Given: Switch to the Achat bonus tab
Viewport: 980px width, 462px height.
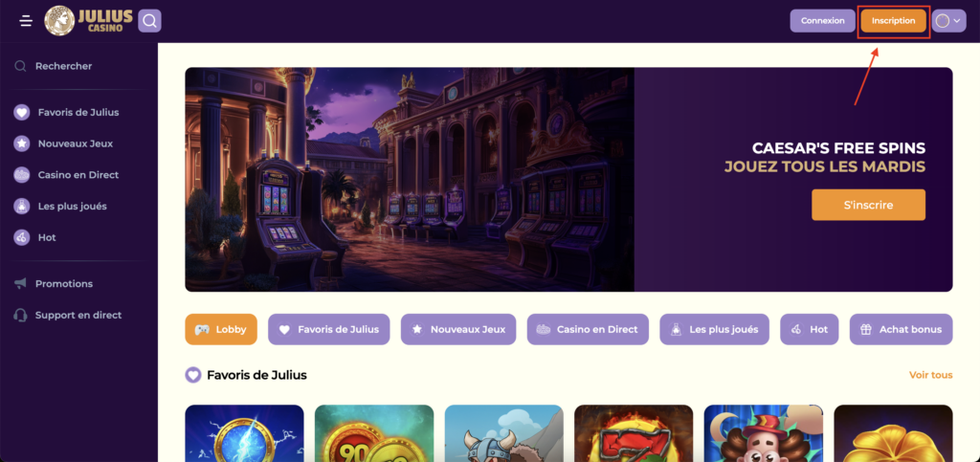Looking at the screenshot, I should point(902,329).
